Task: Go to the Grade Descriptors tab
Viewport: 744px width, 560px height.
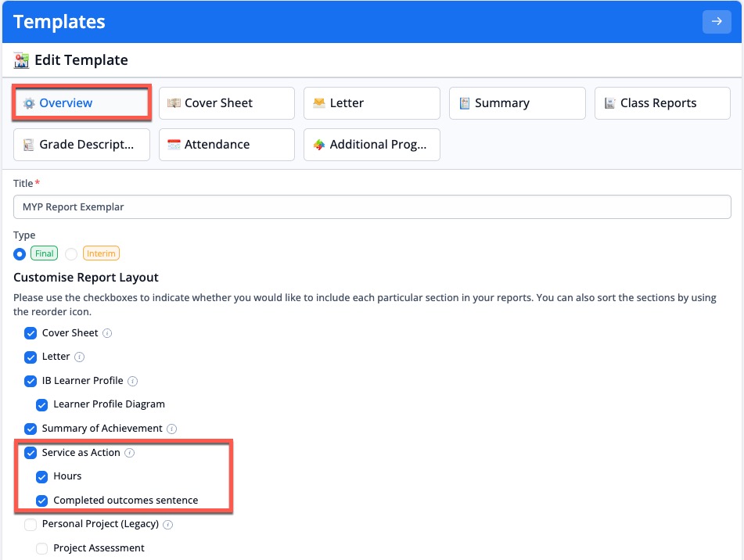Action: (x=81, y=145)
